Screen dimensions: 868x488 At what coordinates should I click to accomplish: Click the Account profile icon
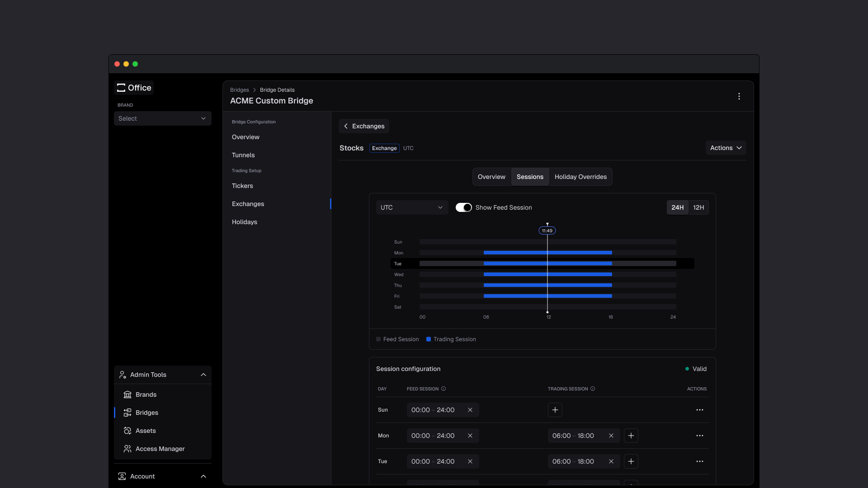click(122, 476)
